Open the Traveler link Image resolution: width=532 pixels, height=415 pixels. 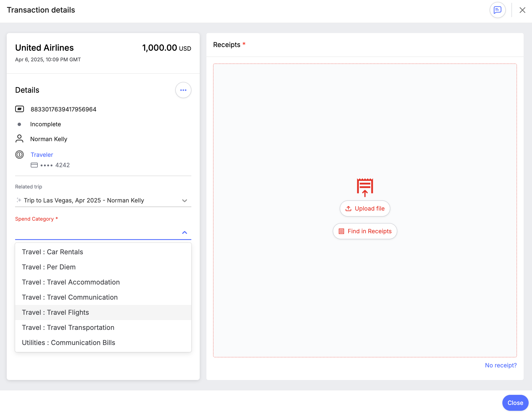tap(42, 155)
